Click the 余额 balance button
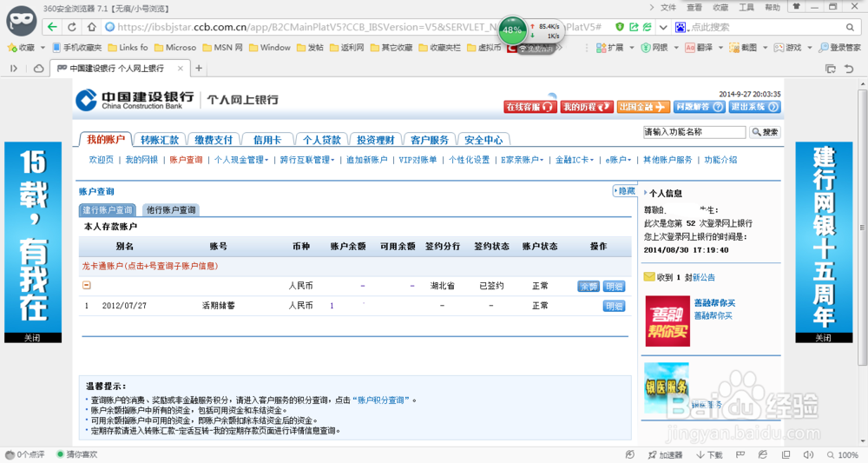Image resolution: width=868 pixels, height=463 pixels. click(589, 287)
